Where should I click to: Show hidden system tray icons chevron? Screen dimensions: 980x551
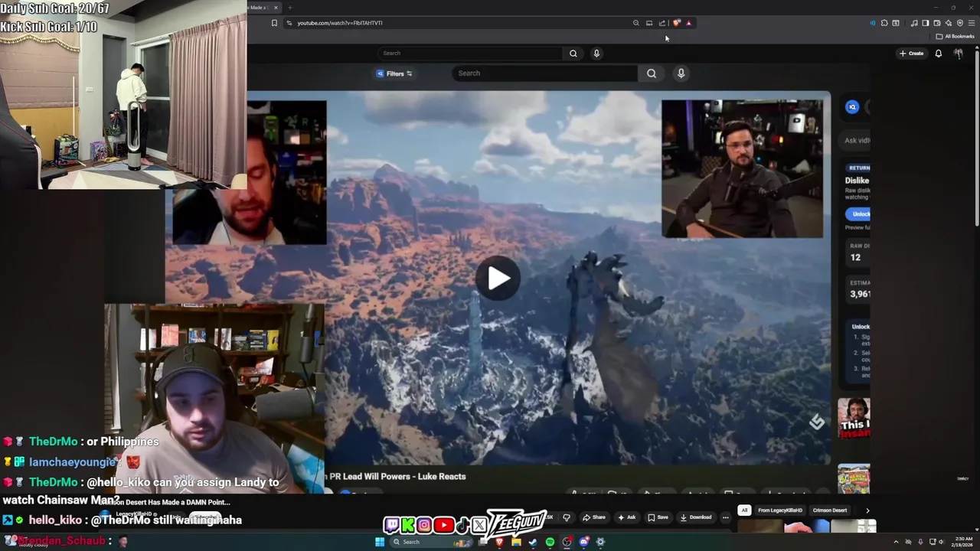[x=896, y=542]
